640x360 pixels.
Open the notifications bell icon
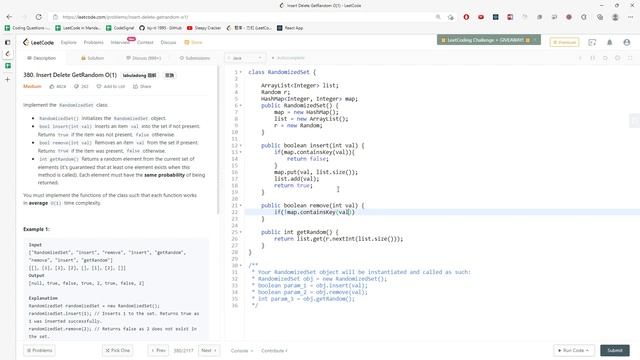pos(609,42)
